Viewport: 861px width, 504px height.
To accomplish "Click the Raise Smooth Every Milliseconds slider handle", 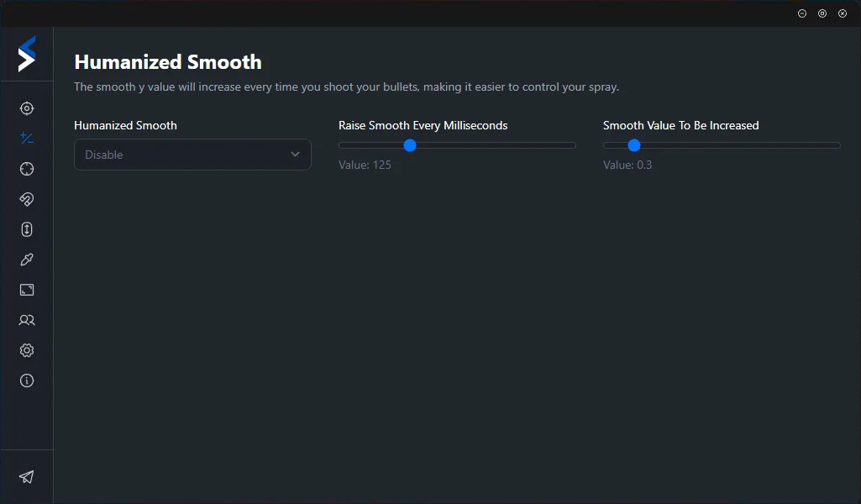I will 410,145.
